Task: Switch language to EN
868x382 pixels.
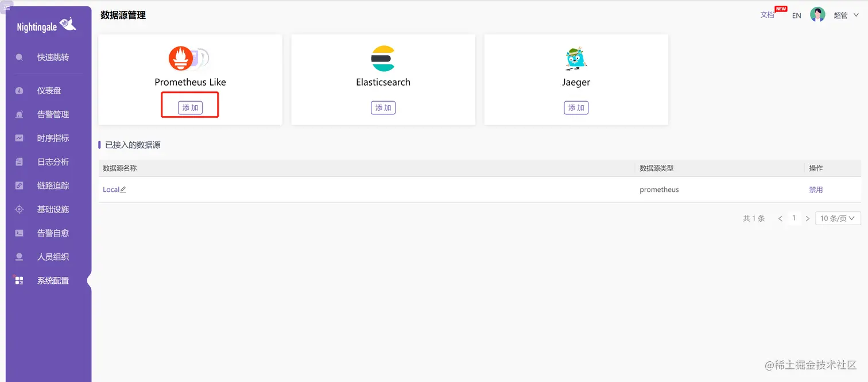Action: point(796,16)
